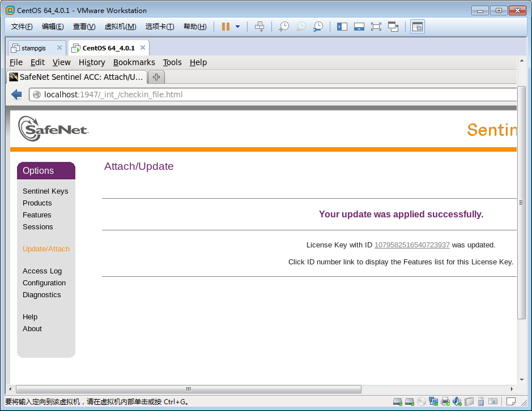
Task: Click the CD/DVD drive status icon
Action: pyautogui.click(x=422, y=402)
